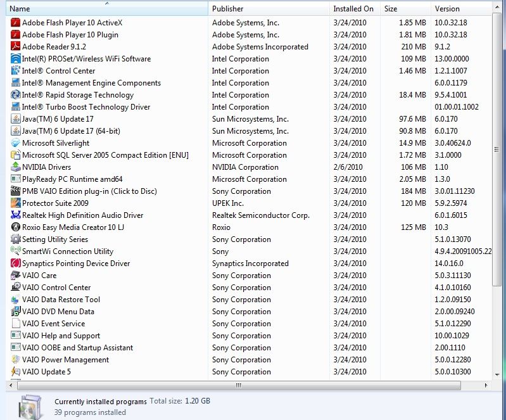
Task: Click the Setting Utility Series gear icon
Action: [x=15, y=239]
